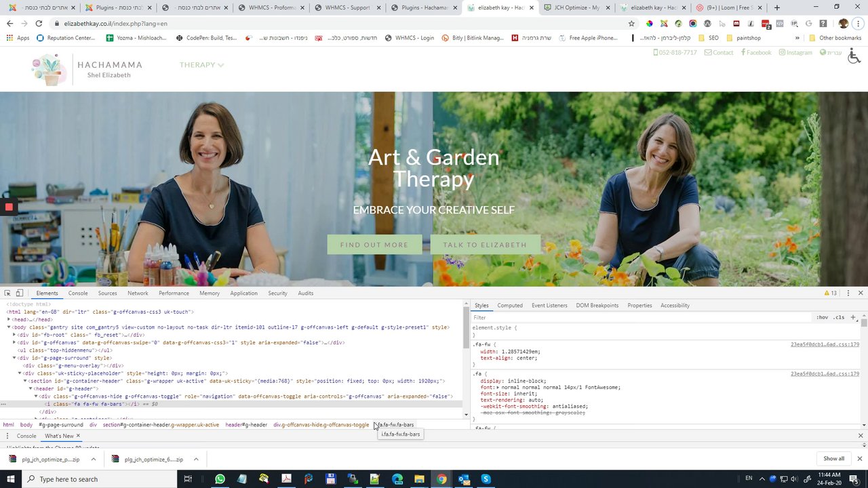
Task: Close the bottom DevTools drawer
Action: click(861, 436)
